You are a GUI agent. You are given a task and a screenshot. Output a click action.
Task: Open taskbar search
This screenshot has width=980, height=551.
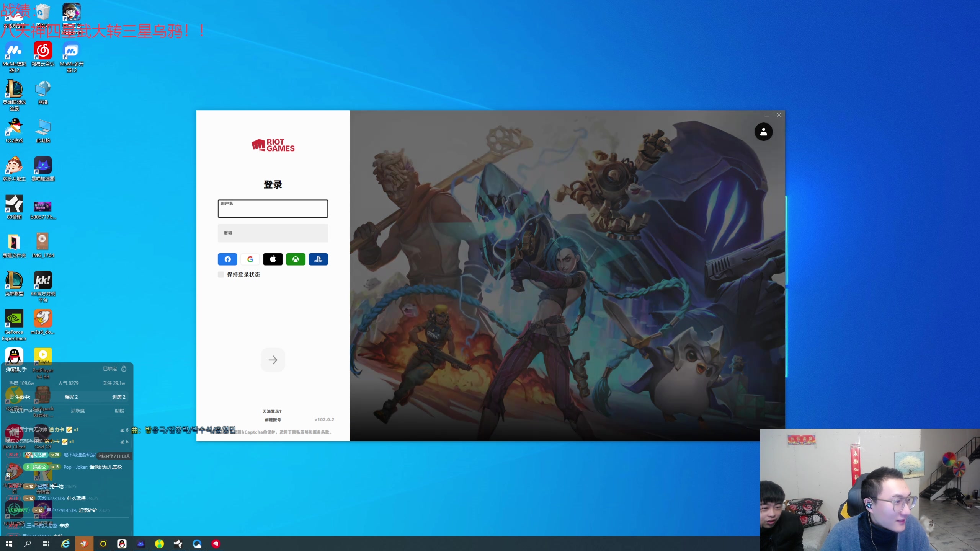(28, 544)
